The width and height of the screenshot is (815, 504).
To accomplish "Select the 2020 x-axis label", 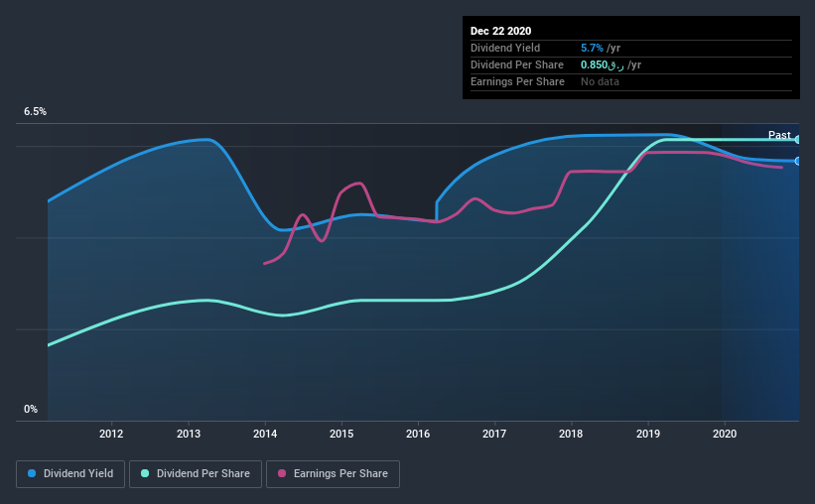I will [x=725, y=434].
